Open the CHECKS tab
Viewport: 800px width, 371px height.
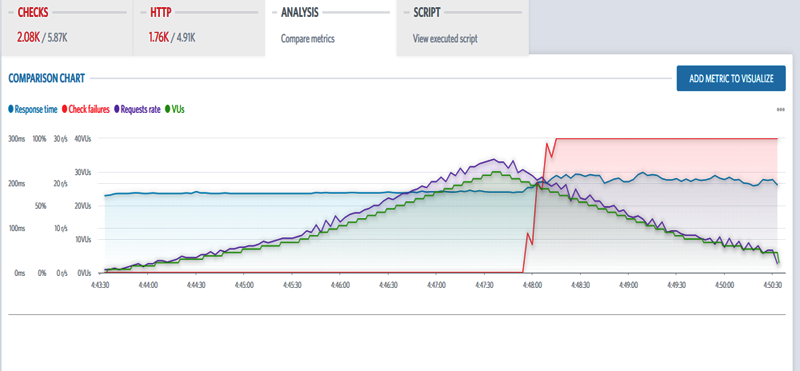click(x=66, y=27)
